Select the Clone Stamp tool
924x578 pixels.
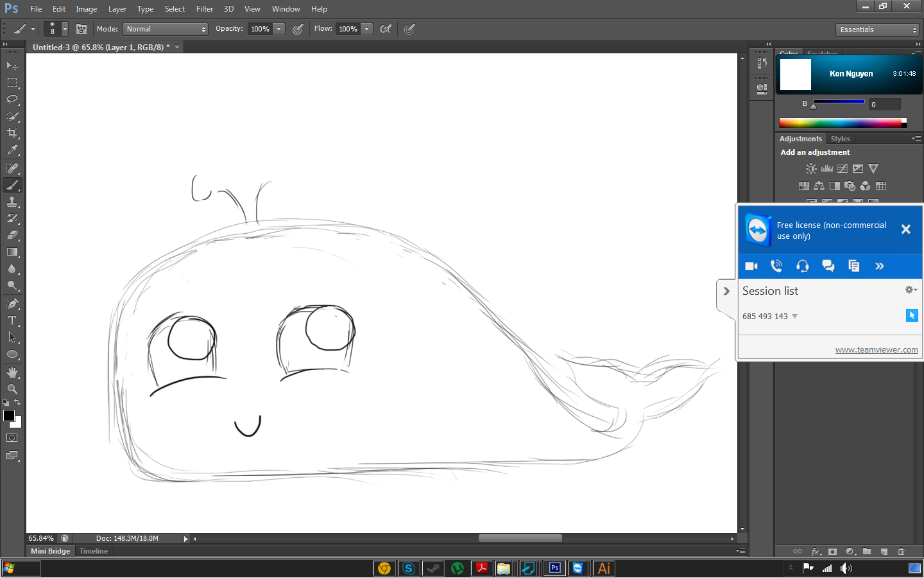coord(12,202)
